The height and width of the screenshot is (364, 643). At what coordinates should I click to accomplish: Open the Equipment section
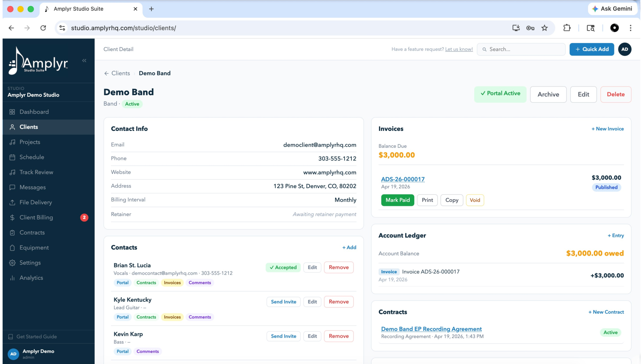[x=34, y=247]
